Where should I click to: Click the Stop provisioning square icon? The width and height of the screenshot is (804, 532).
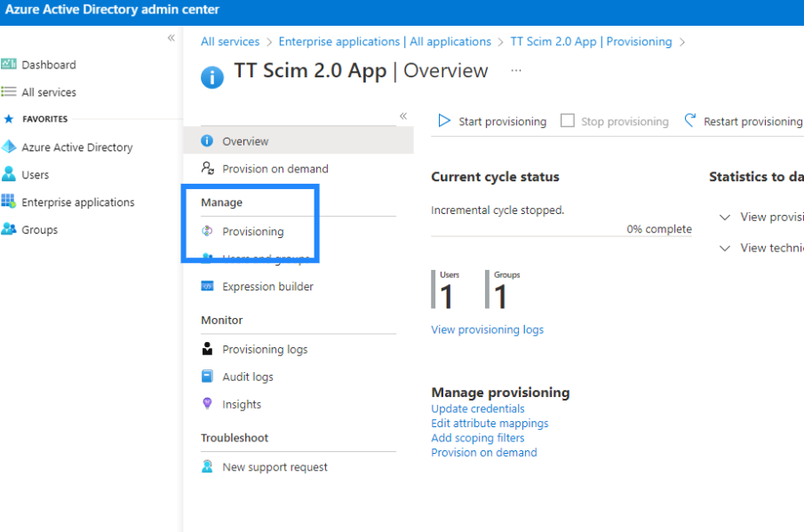pos(567,121)
